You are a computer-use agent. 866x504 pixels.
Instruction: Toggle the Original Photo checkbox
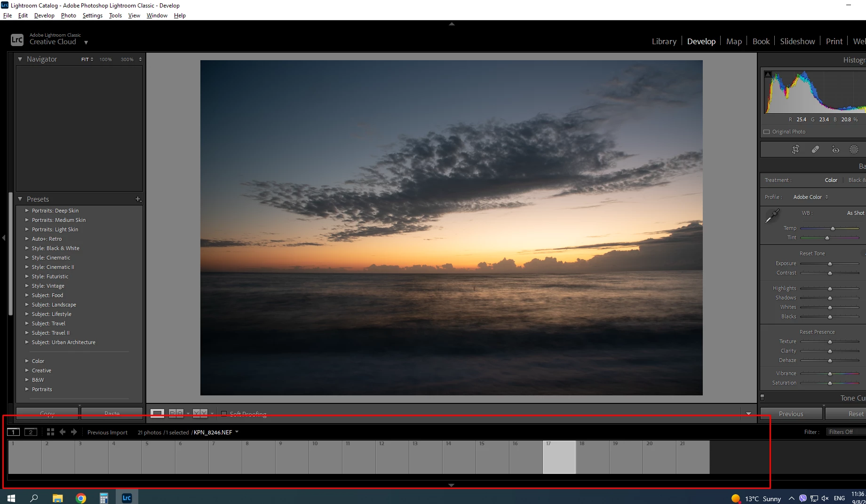[x=767, y=132]
